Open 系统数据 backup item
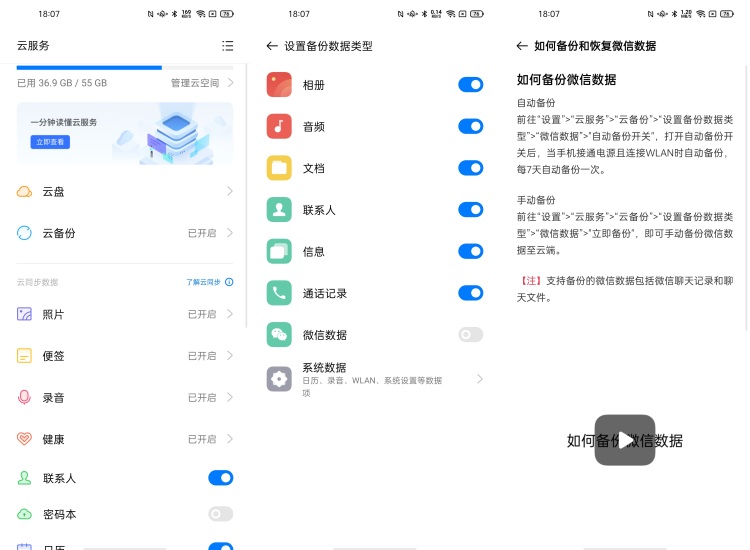 pyautogui.click(x=375, y=379)
